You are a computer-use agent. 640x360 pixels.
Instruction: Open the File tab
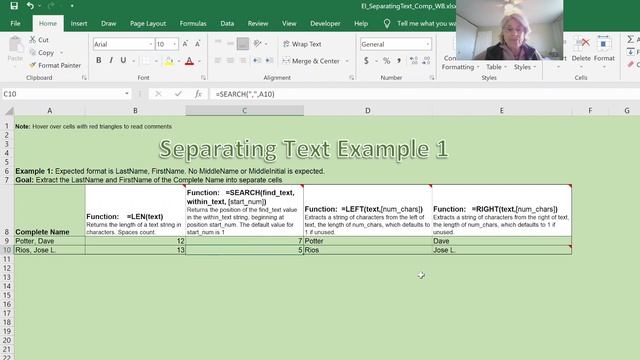pyautogui.click(x=16, y=23)
